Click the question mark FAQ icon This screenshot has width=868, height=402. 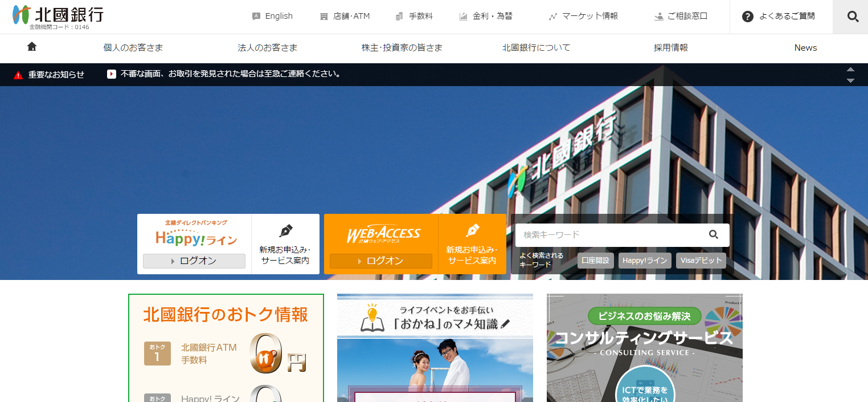(748, 17)
